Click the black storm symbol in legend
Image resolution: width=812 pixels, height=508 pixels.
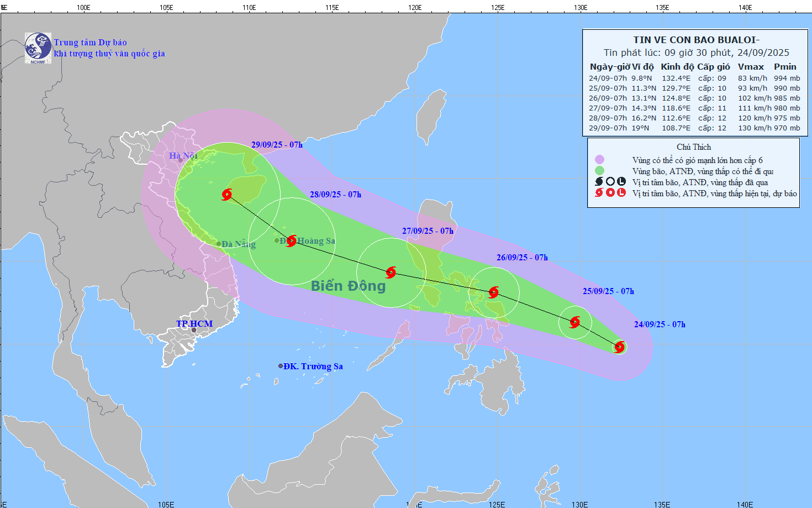[x=599, y=182]
